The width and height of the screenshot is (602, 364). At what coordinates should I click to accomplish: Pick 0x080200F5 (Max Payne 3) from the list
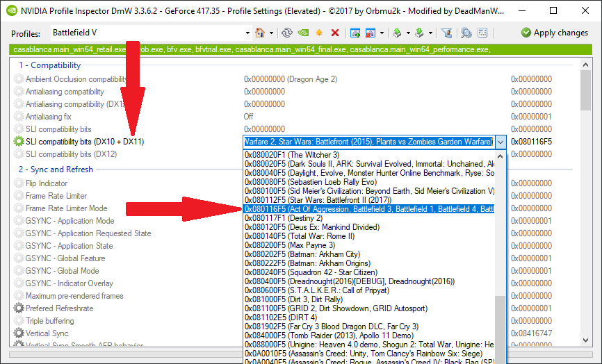[369, 245]
